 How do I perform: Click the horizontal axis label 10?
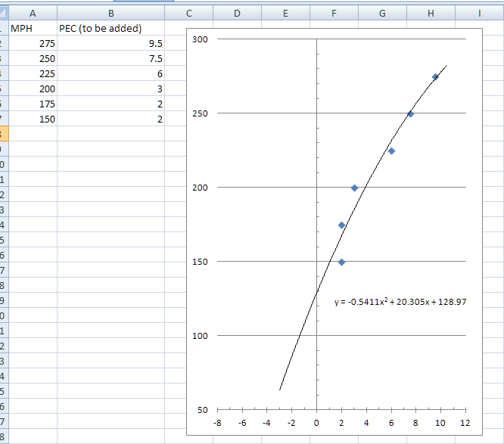(440, 423)
